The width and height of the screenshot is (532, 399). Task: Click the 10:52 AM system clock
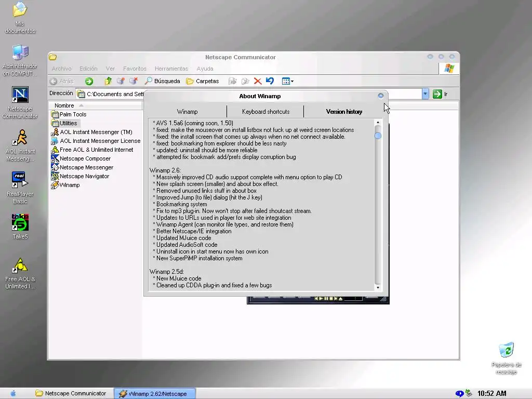pyautogui.click(x=491, y=393)
